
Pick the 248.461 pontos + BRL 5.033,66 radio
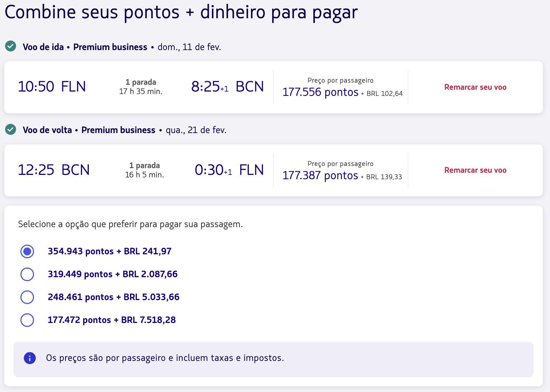[x=27, y=297]
